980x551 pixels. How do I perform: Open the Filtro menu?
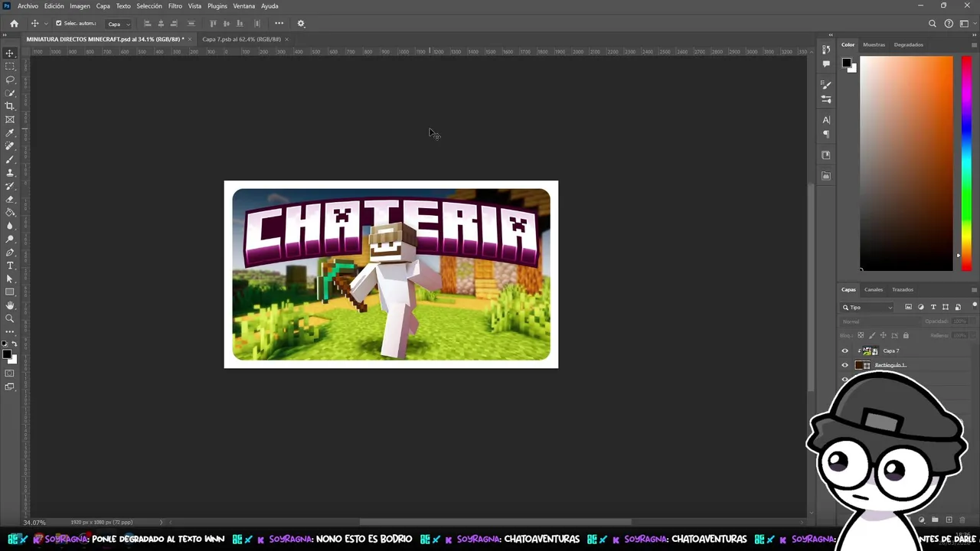pyautogui.click(x=175, y=6)
